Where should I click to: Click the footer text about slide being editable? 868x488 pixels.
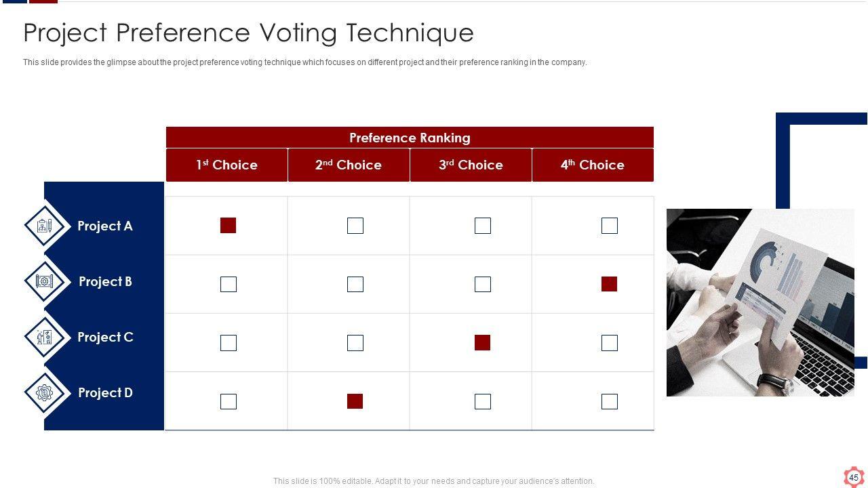[x=434, y=481]
